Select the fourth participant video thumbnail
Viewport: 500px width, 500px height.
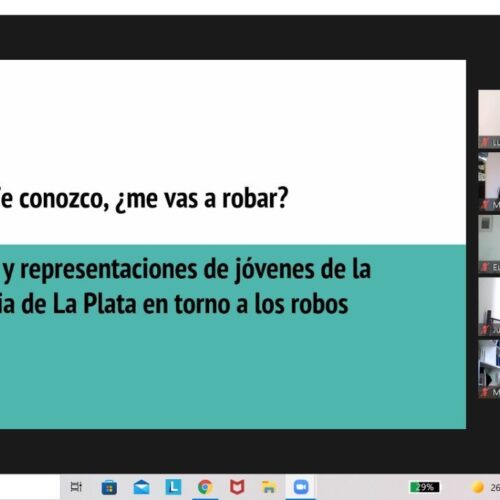[x=489, y=307]
